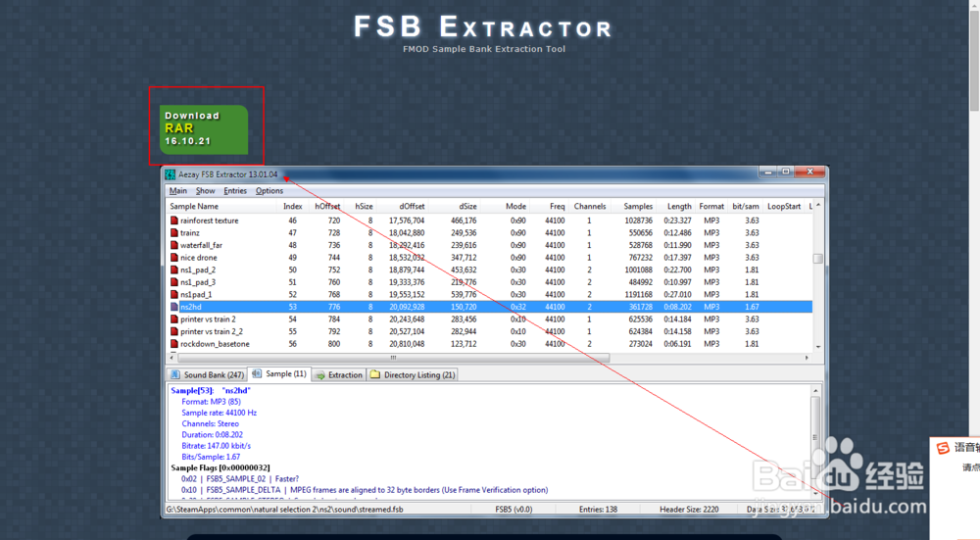Click the sample list vertical scrollbar thumb
The image size is (980, 540).
(817, 258)
